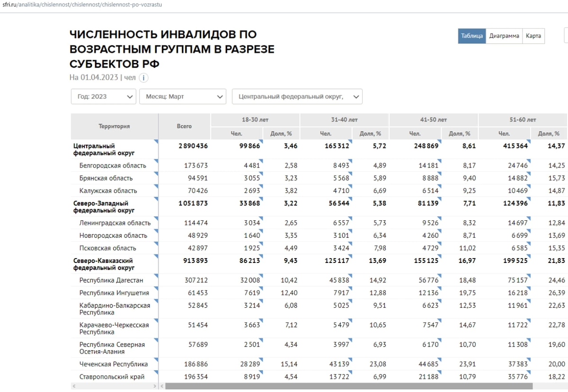This screenshot has width=568, height=392.
Task: Click the 41-50 лет column group header
Action: click(434, 120)
